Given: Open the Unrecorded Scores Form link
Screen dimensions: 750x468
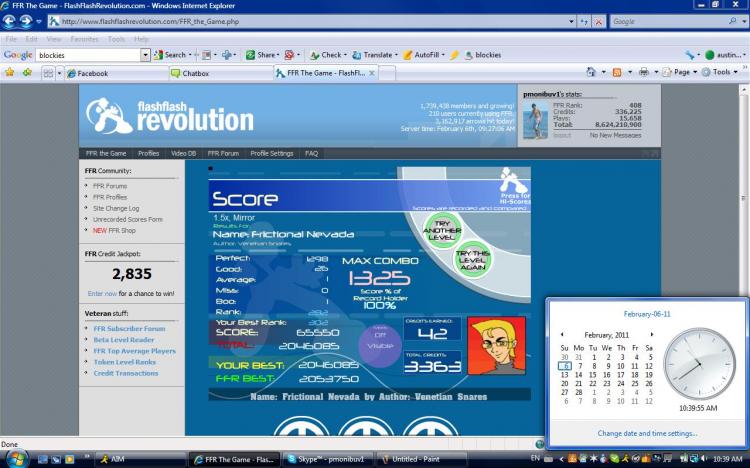Looking at the screenshot, I should [127, 220].
